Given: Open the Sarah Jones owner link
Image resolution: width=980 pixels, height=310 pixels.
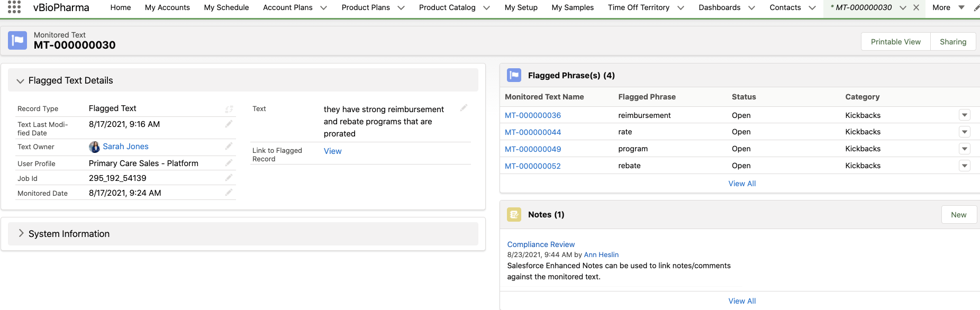Looking at the screenshot, I should (125, 147).
